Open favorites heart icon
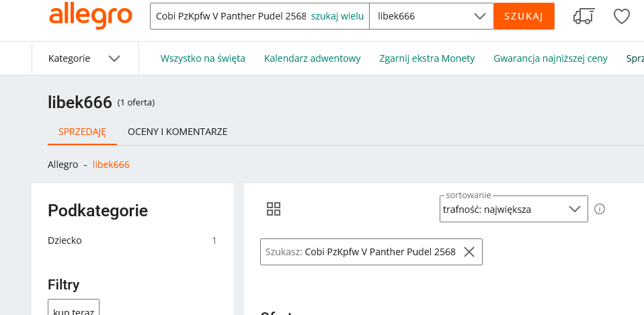 (622, 16)
